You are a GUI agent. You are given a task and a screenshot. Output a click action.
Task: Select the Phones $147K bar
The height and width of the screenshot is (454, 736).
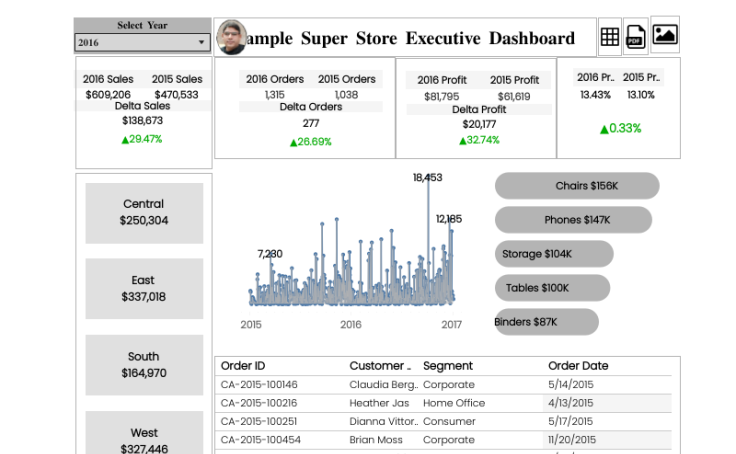point(573,220)
